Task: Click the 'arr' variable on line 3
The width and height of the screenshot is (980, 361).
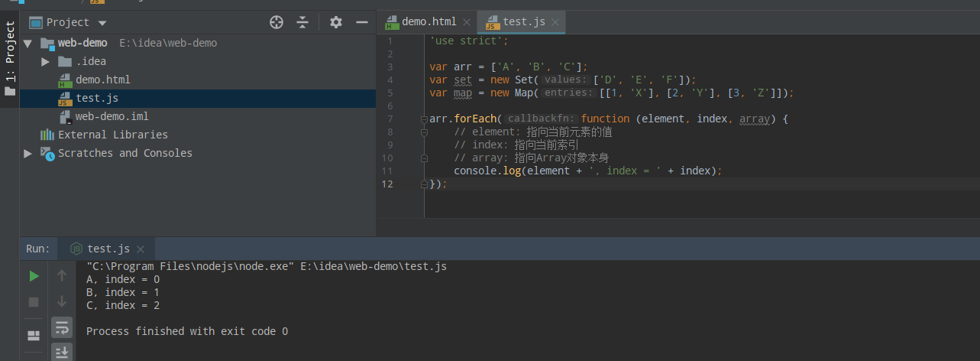Action: (x=463, y=67)
